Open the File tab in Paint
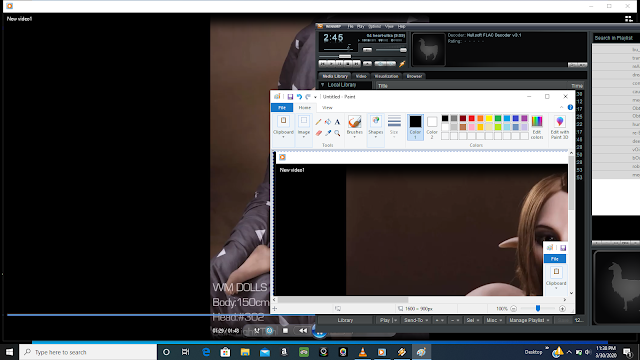Screen dimensions: 640x360 tap(282, 107)
